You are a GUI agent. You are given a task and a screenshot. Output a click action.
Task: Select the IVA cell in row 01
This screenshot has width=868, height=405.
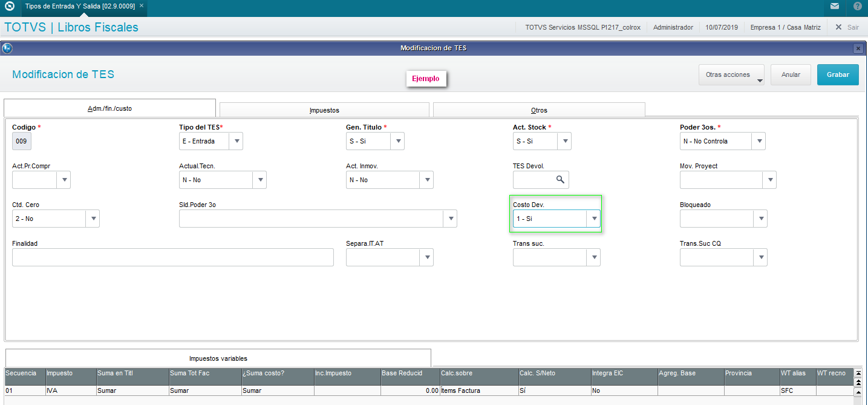click(71, 390)
